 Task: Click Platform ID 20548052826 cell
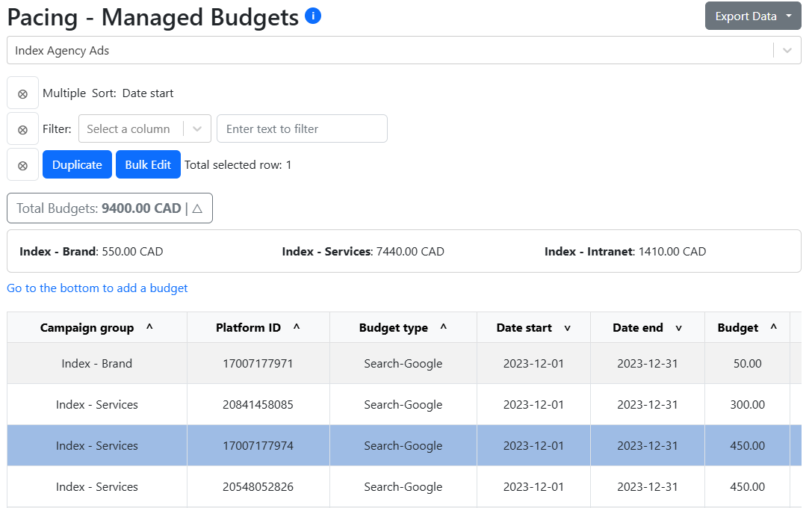[258, 487]
